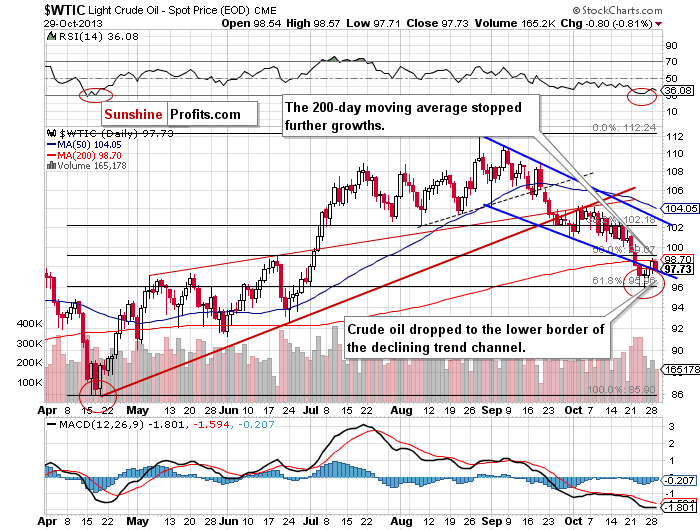
Task: Click the Oct label on MACD axis
Action: (574, 522)
